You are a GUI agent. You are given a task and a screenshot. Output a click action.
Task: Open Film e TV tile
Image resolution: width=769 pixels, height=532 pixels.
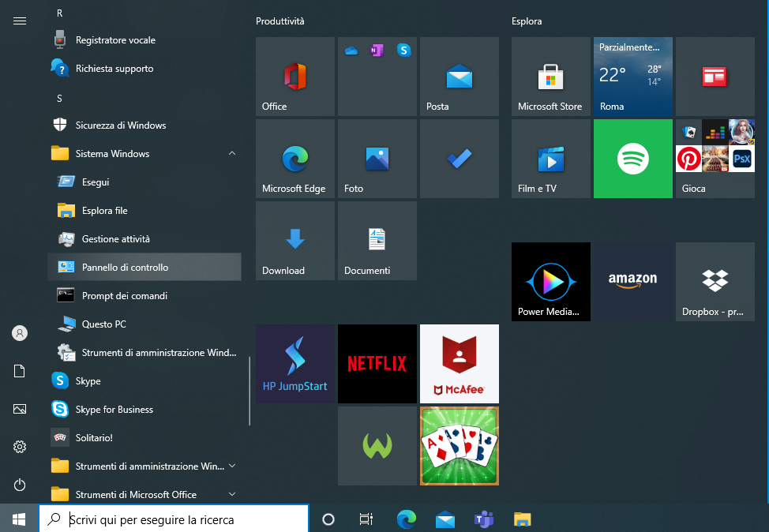click(x=551, y=159)
